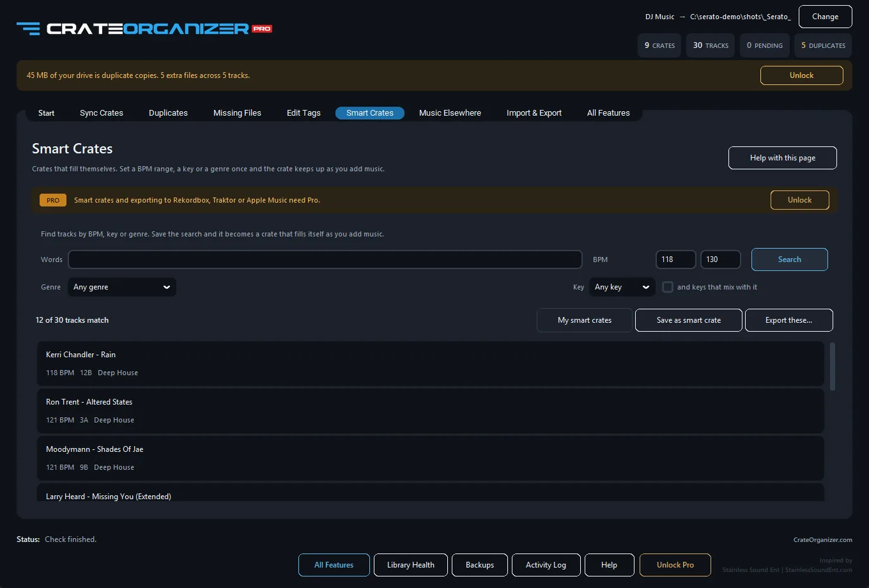Click the CrateOrganizer Pro logo
869x588 pixels.
pos(144,28)
